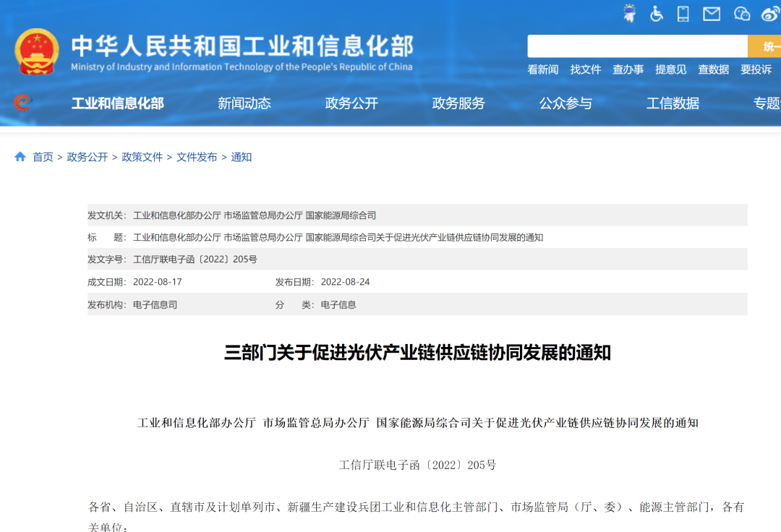Open 政策文件 in the breadcrumb trail
The height and width of the screenshot is (532, 781).
tap(142, 156)
